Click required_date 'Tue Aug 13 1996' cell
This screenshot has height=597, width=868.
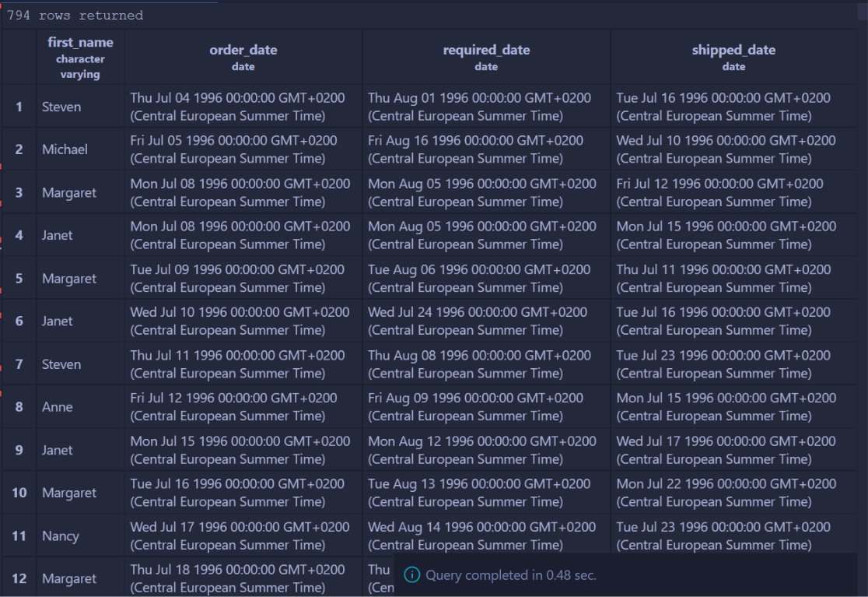(486, 493)
